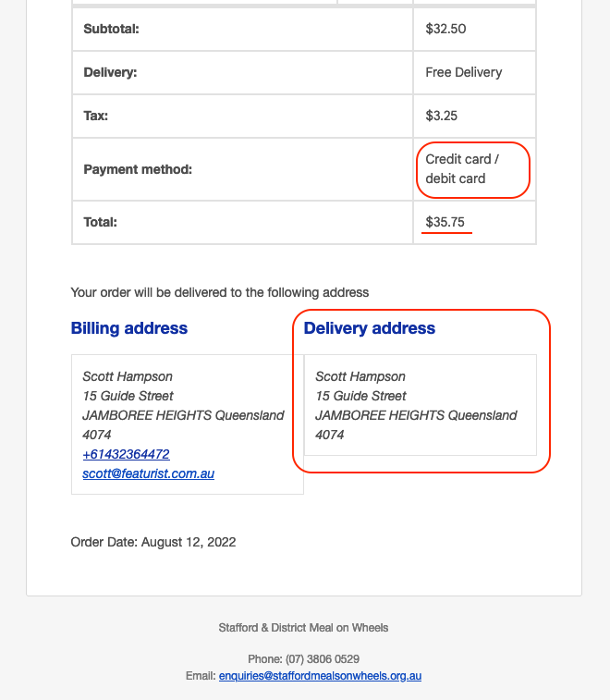Click the Total label in the table
Screen dimensions: 610x700
tap(101, 222)
